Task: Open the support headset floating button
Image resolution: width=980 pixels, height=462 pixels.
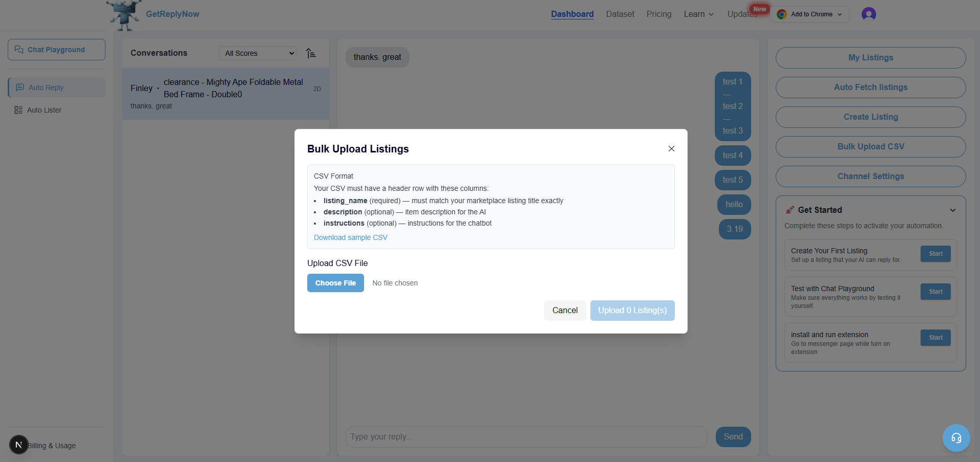Action: 955,438
